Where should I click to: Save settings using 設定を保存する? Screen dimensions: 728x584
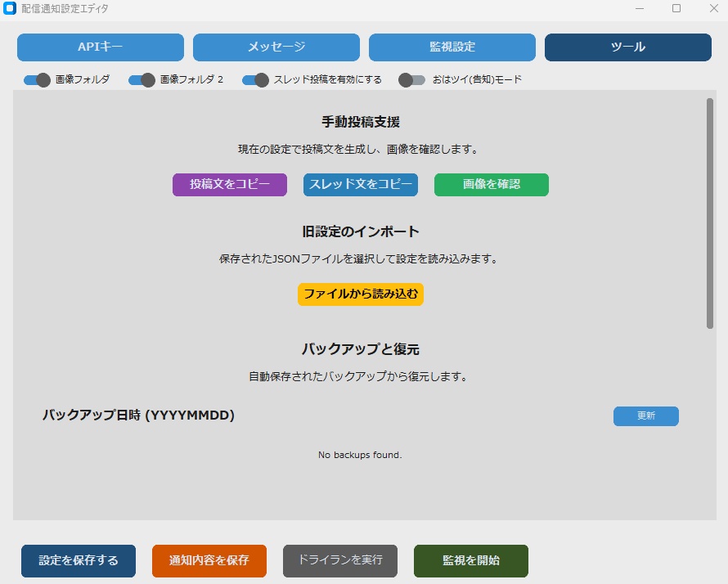click(78, 561)
